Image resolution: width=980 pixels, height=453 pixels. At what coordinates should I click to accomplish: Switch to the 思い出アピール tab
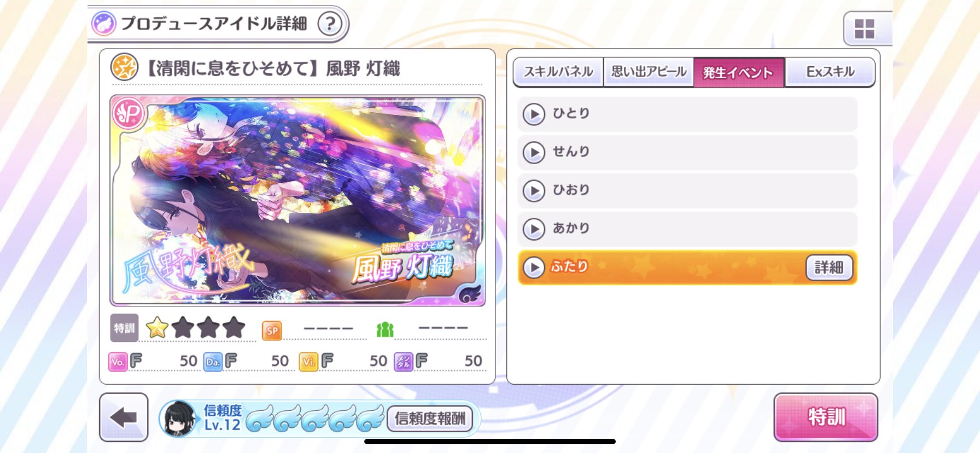(649, 72)
